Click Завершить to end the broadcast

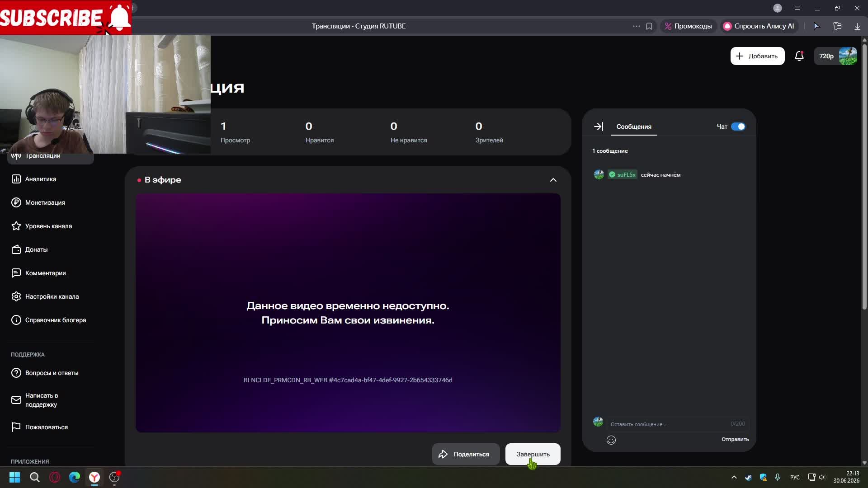point(533,454)
